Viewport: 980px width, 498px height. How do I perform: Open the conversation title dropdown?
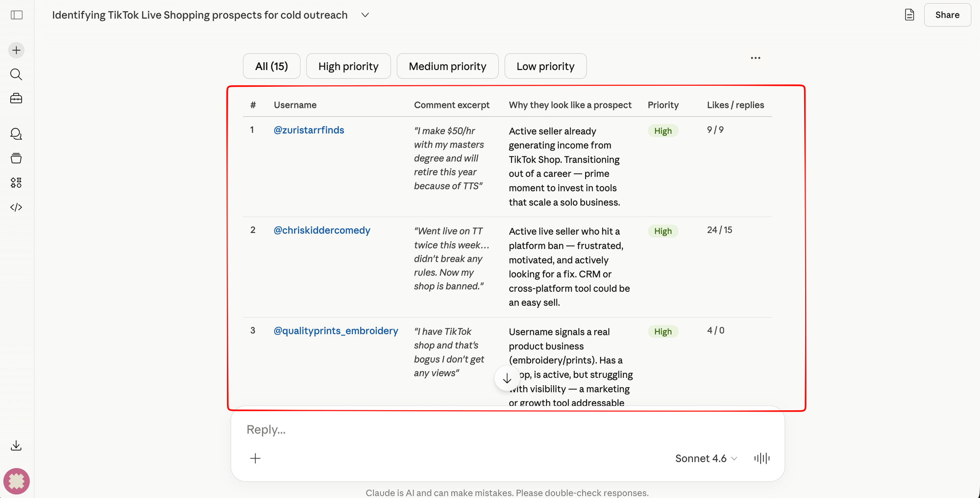pos(365,15)
